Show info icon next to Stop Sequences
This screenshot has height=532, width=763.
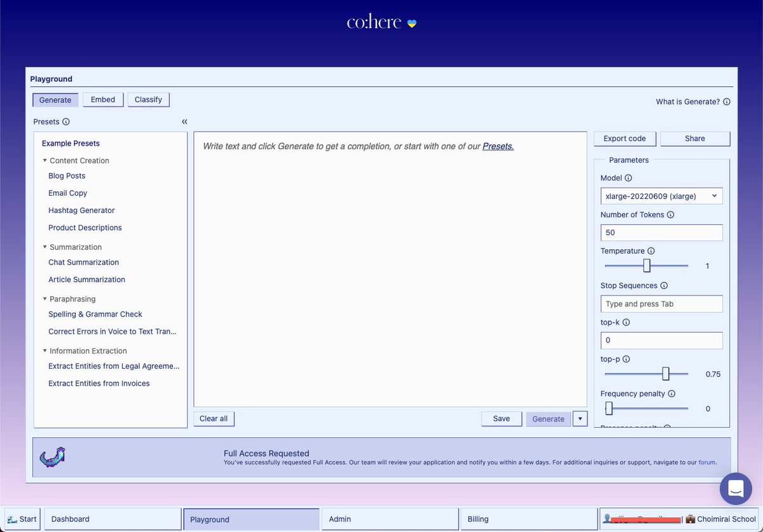[x=664, y=286]
